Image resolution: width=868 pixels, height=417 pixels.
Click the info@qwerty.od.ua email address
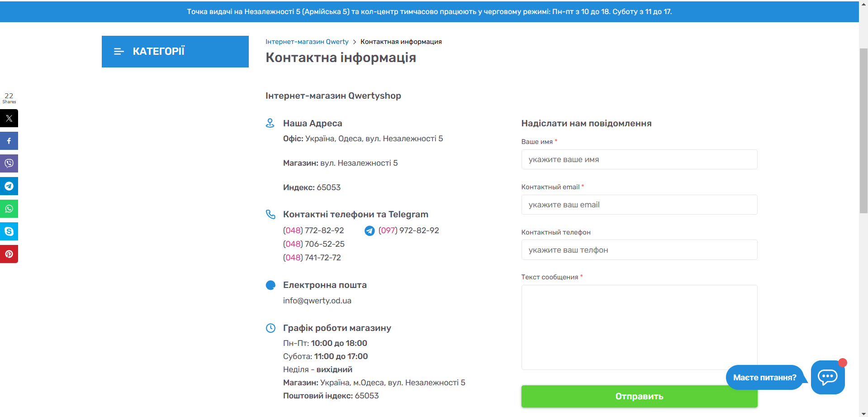pos(317,301)
